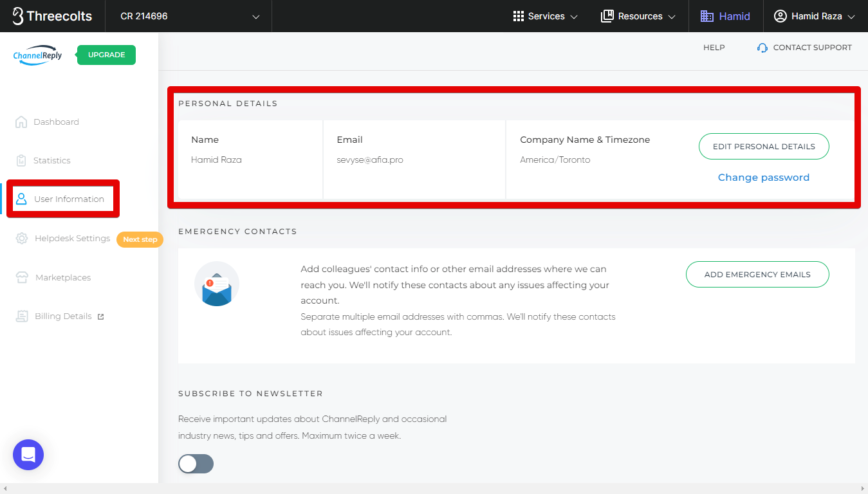Click the Statistics clipboard icon

[21, 160]
